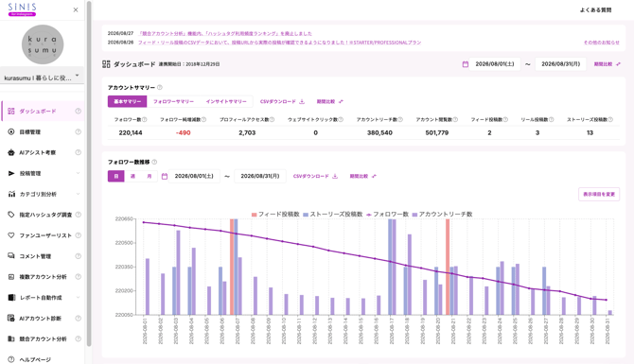Image resolution: width=634 pixels, height=364 pixels.
Task: Open the AIアカウント診断 icon
Action: 11,318
